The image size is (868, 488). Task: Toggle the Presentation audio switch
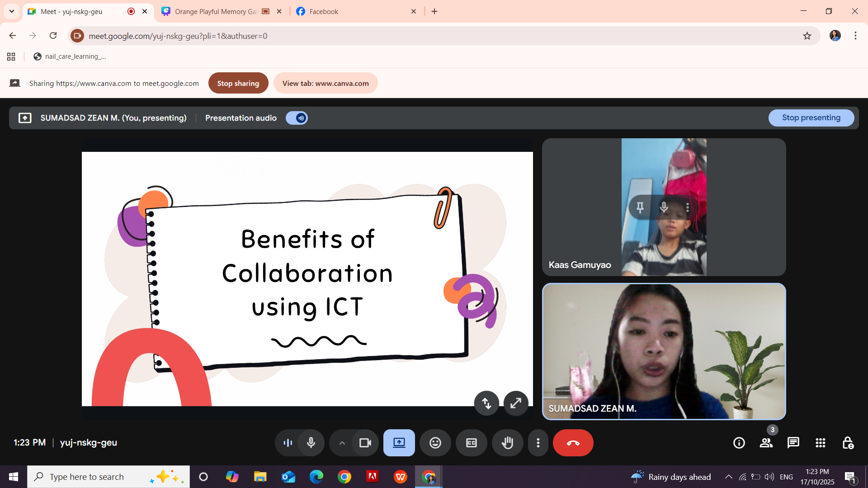(x=297, y=118)
